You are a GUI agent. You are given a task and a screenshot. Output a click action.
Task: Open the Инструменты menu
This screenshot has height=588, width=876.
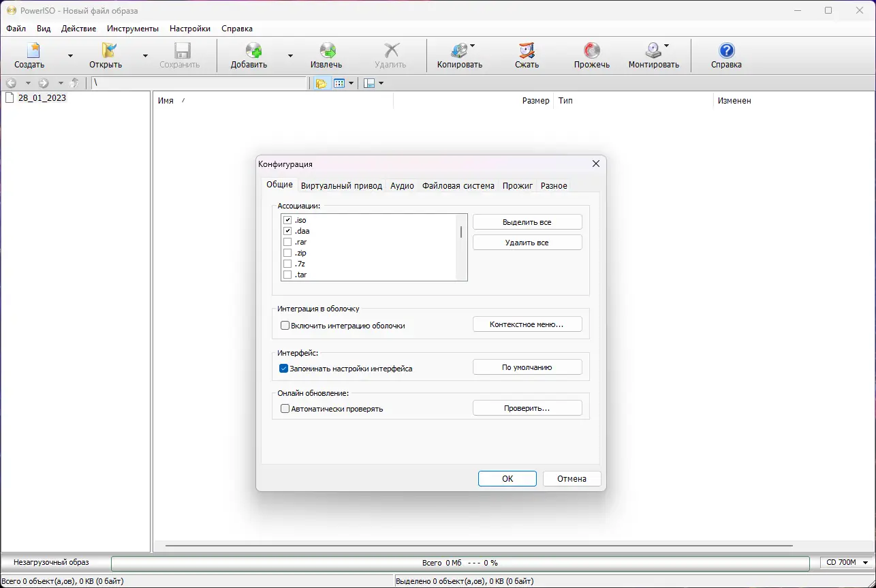coord(133,29)
